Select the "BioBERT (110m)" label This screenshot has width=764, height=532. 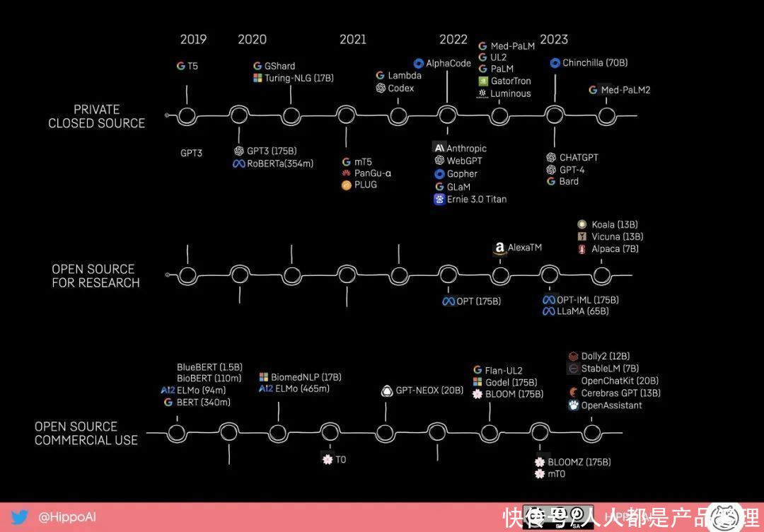click(208, 378)
